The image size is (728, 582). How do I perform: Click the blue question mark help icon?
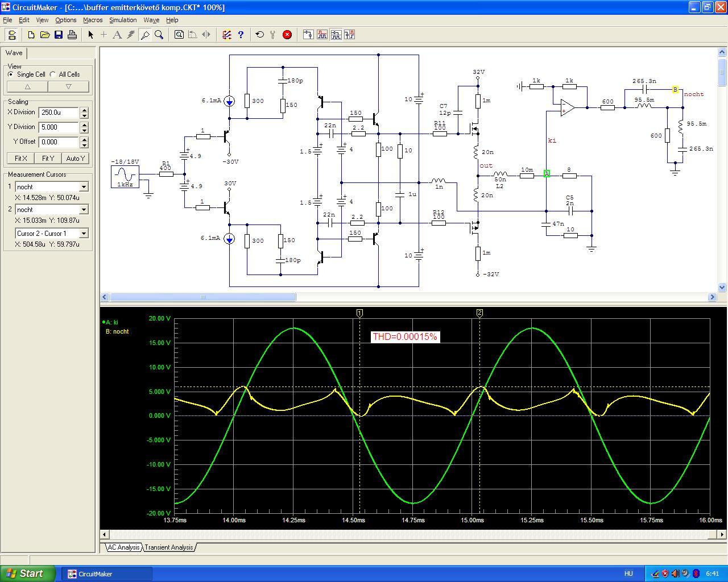point(241,35)
